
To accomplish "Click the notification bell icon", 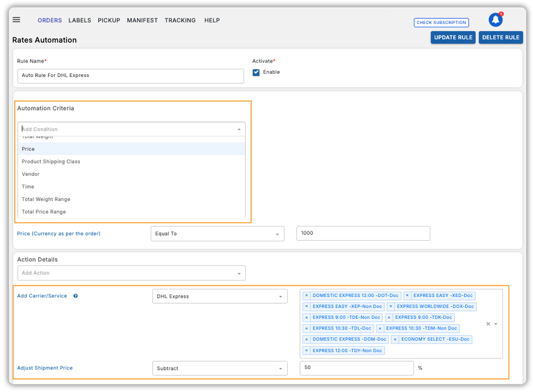I will [x=496, y=20].
